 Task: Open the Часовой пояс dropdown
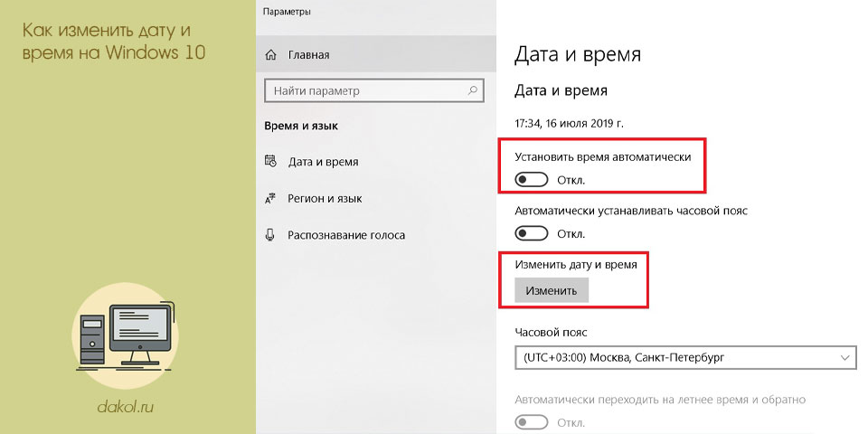(684, 358)
